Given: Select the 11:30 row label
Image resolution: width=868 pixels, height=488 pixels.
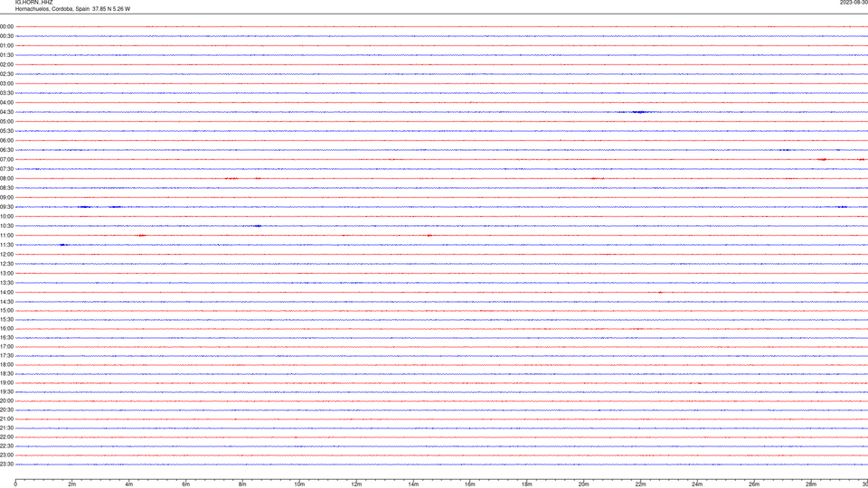Looking at the screenshot, I should (x=6, y=245).
